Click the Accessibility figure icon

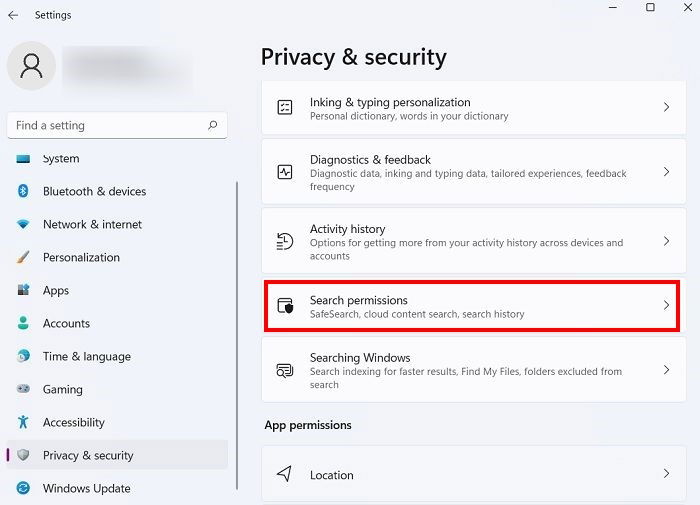click(x=23, y=422)
